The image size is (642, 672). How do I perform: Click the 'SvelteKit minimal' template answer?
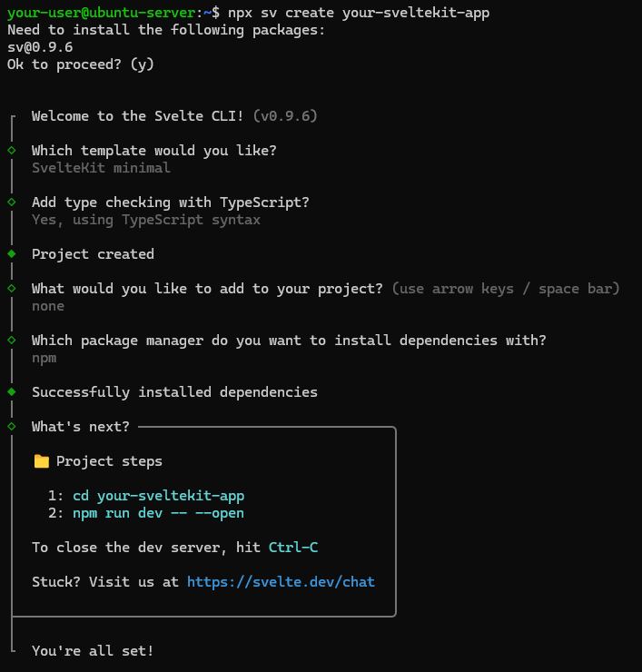pyautogui.click(x=101, y=168)
